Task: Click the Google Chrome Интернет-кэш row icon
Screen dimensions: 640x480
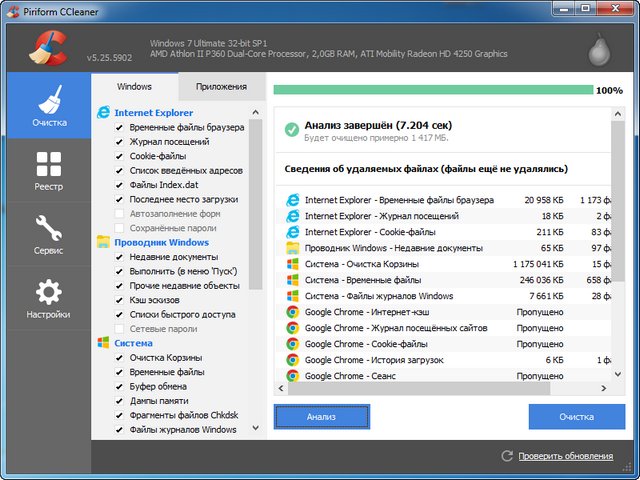Action: click(292, 312)
